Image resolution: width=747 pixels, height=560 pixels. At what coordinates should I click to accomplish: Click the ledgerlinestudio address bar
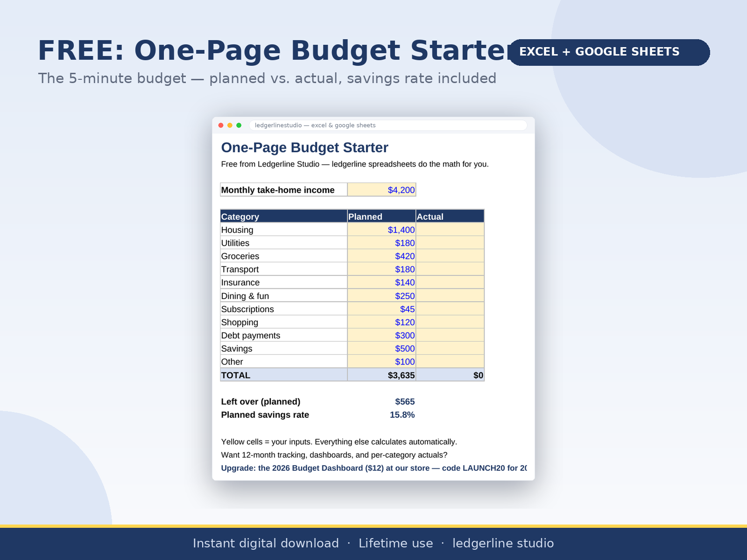(388, 125)
